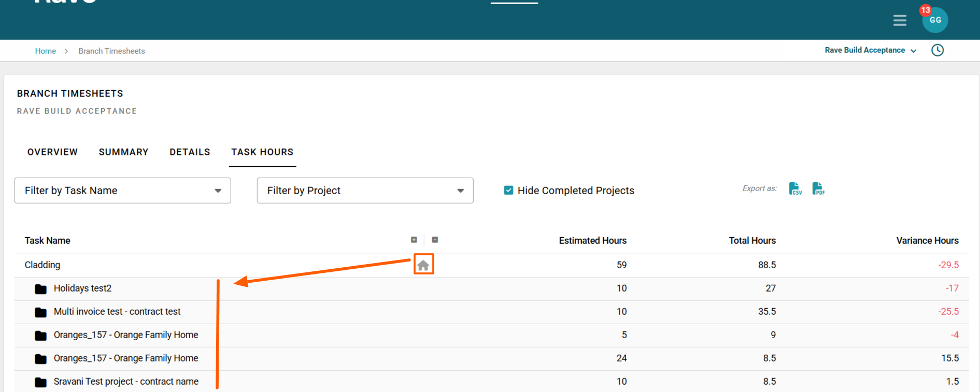Open the Filter by Project dropdown

[365, 191]
